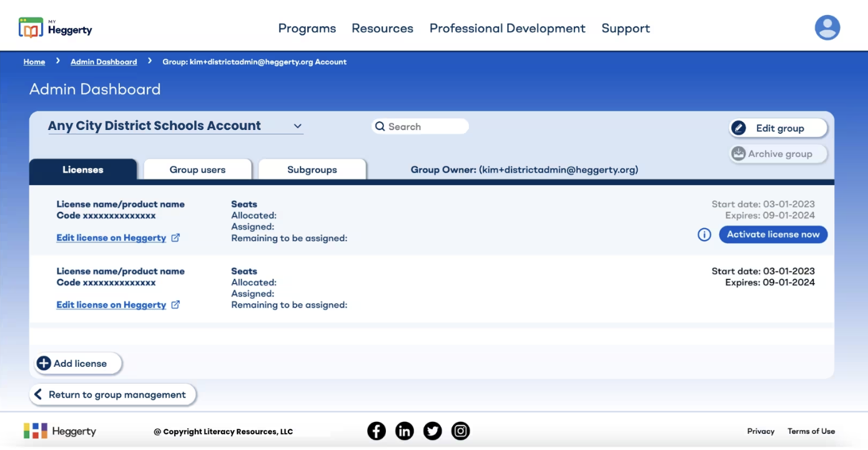Open the Programs menu
The height and width of the screenshot is (450, 868).
click(307, 28)
